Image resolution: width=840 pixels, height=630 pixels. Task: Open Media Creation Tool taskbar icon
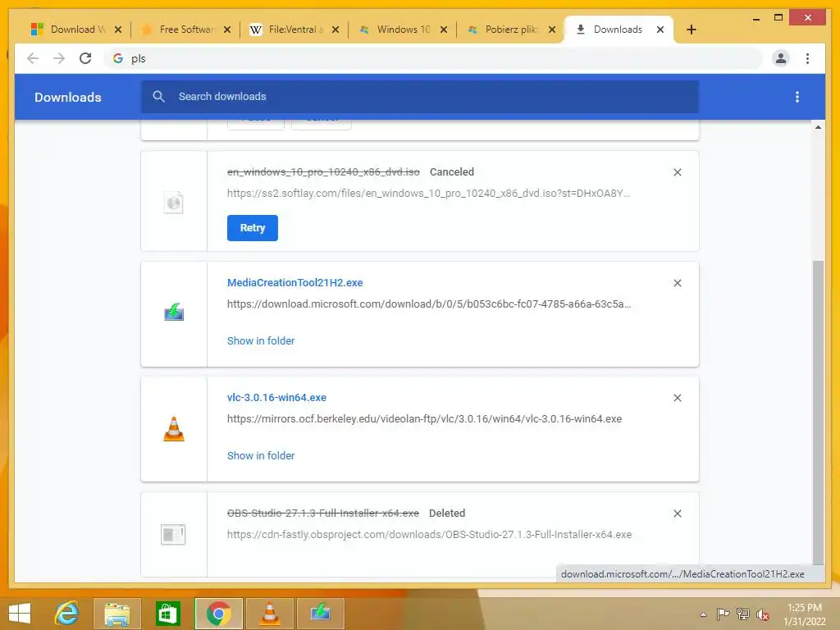[321, 613]
